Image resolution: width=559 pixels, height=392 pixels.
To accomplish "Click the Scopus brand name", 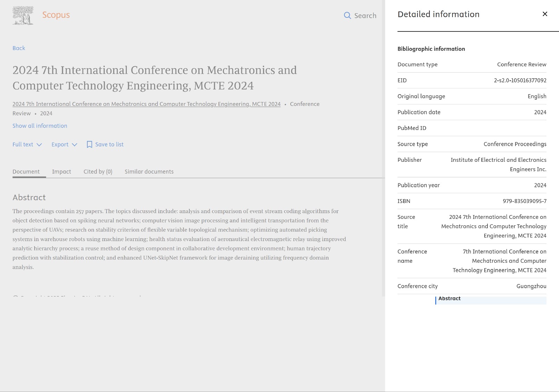I will point(56,15).
